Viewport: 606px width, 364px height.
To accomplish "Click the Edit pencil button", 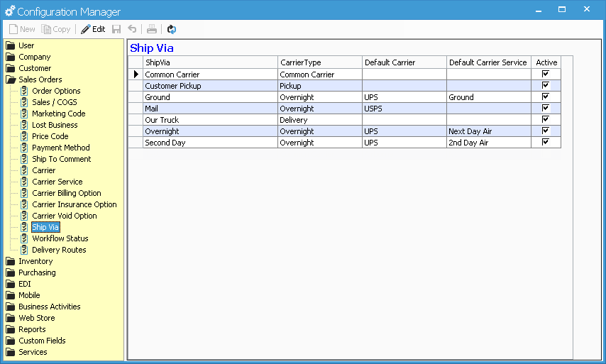I will click(93, 29).
